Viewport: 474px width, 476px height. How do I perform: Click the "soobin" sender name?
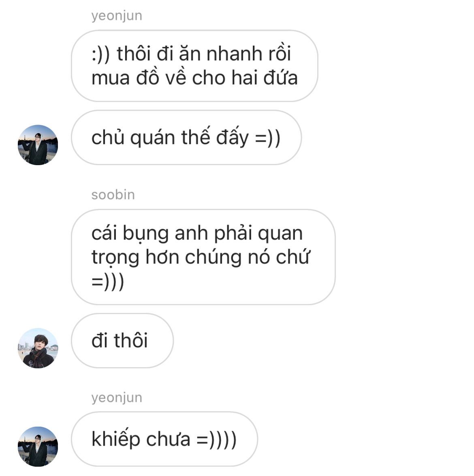113,195
